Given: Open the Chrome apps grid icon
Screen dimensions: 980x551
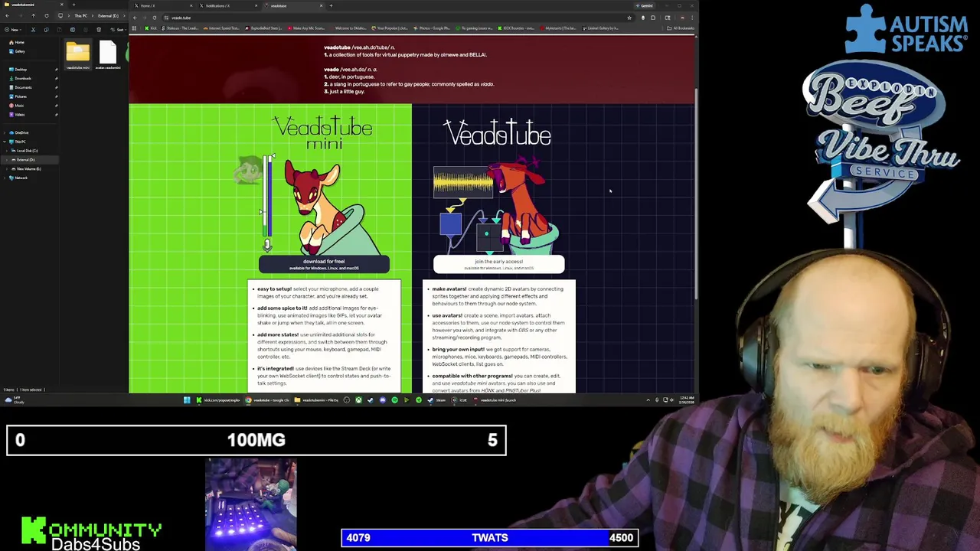Looking at the screenshot, I should [134, 28].
